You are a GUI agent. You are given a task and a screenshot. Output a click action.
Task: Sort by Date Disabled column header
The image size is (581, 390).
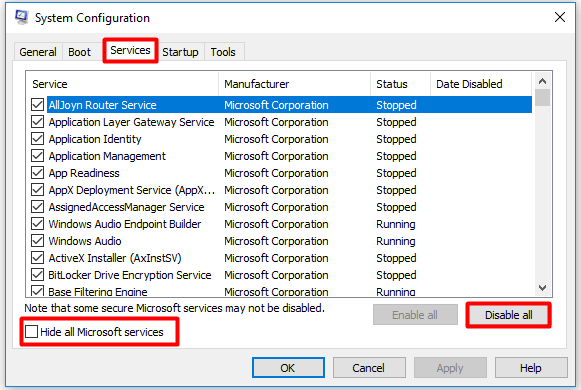(481, 84)
